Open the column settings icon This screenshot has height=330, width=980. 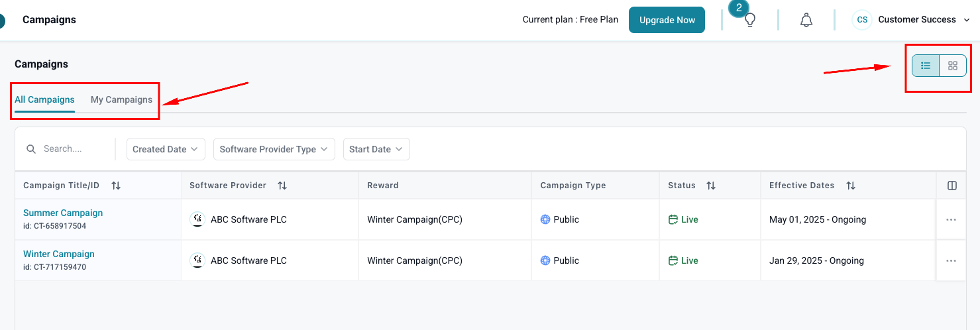click(x=952, y=186)
